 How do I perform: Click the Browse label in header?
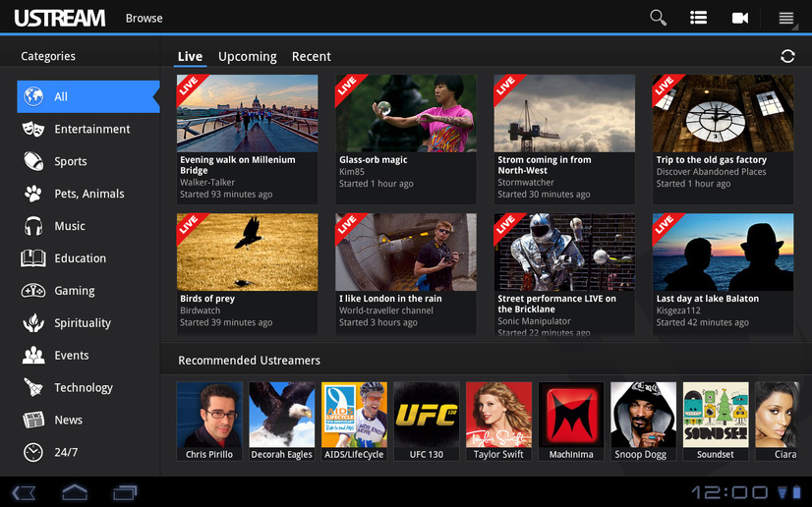pyautogui.click(x=144, y=18)
